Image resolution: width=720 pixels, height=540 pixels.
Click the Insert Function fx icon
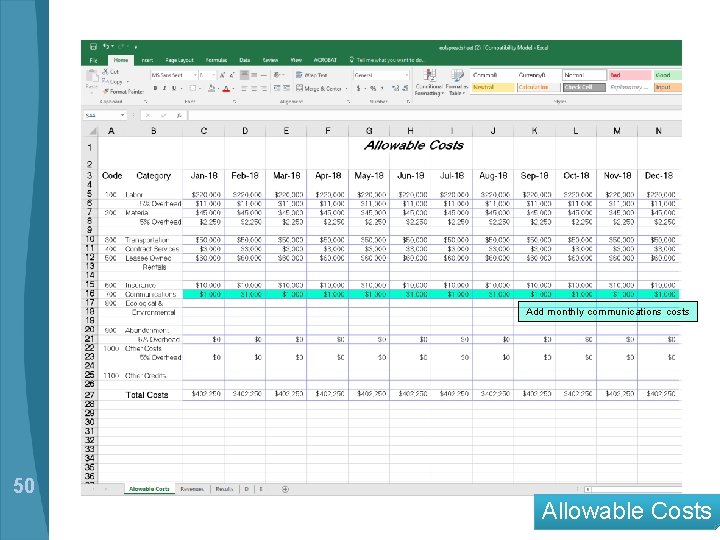pos(179,115)
